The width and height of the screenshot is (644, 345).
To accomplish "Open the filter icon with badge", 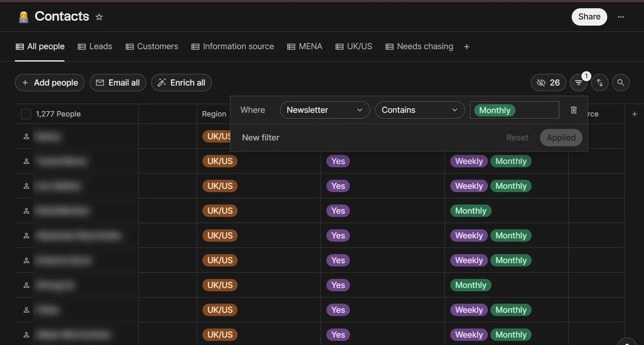I will click(x=579, y=83).
